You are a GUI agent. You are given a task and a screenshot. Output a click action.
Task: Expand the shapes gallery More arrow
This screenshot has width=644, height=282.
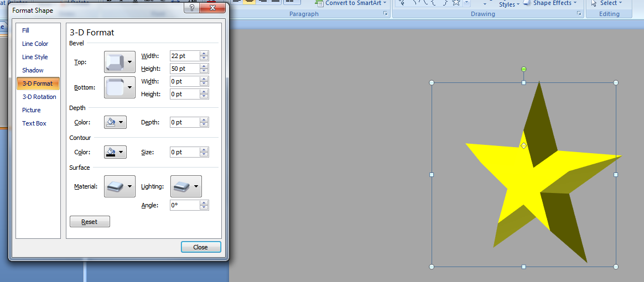point(467,3)
